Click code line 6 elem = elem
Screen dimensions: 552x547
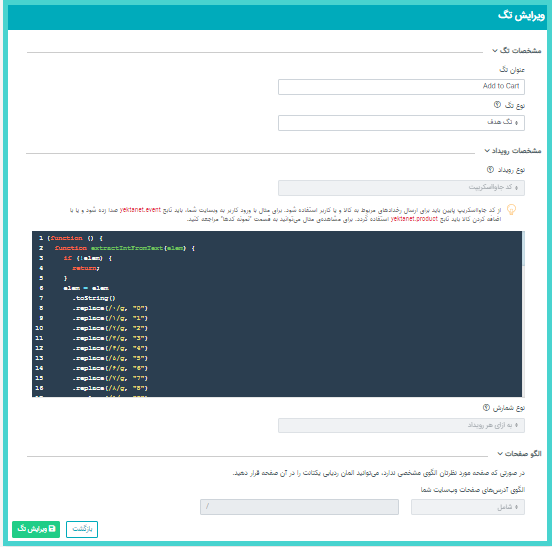(86, 288)
